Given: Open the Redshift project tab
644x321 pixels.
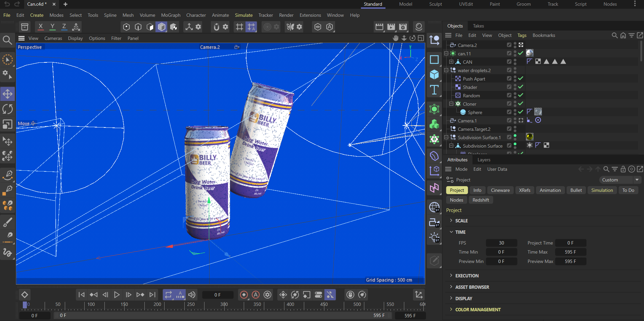Looking at the screenshot, I should [x=480, y=200].
